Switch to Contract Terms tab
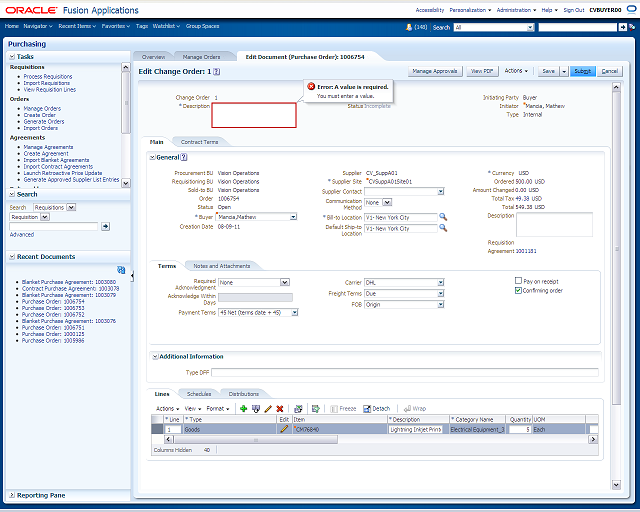This screenshot has width=640, height=512. tap(199, 142)
